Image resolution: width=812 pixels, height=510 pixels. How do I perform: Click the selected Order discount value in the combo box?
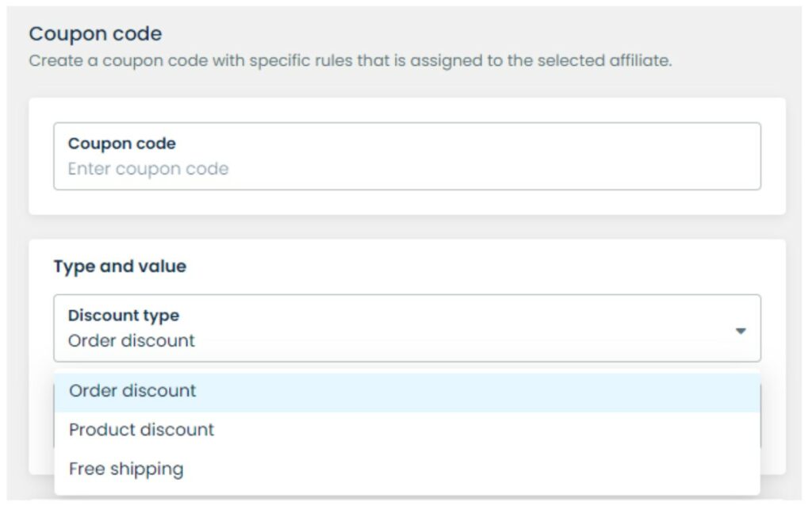(132, 341)
